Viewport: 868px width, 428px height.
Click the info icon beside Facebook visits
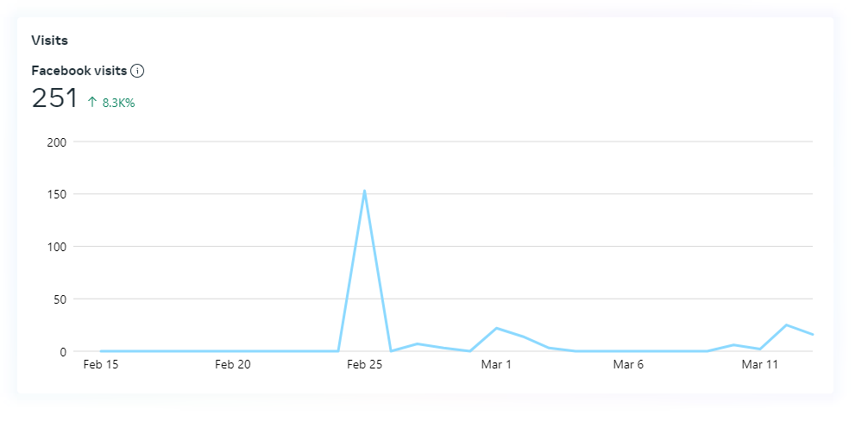pyautogui.click(x=137, y=71)
